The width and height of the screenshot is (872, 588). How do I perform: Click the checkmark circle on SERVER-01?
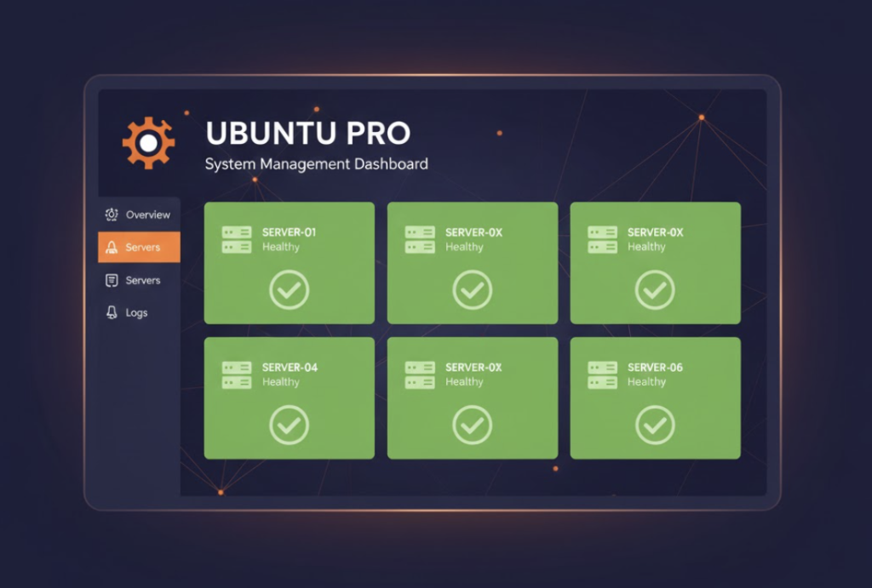pos(290,289)
